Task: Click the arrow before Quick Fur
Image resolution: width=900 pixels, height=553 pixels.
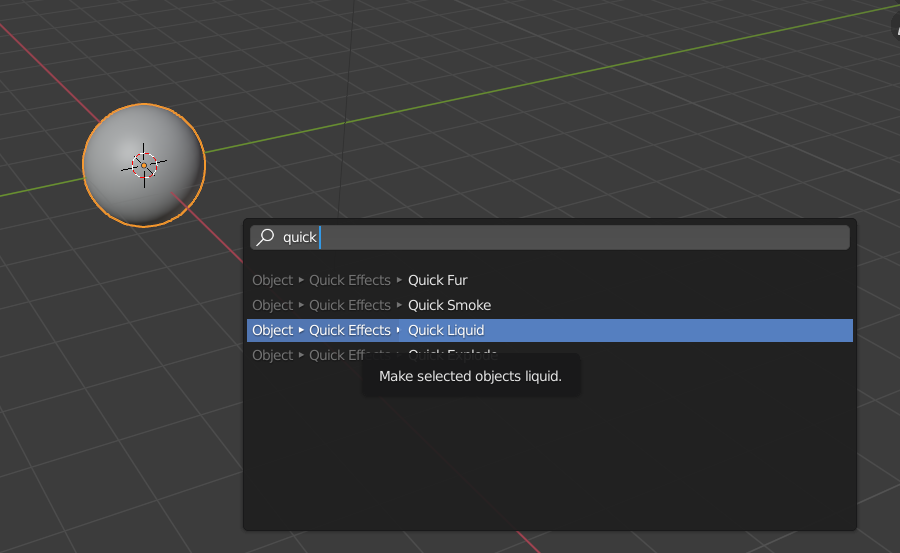Action: [x=400, y=280]
